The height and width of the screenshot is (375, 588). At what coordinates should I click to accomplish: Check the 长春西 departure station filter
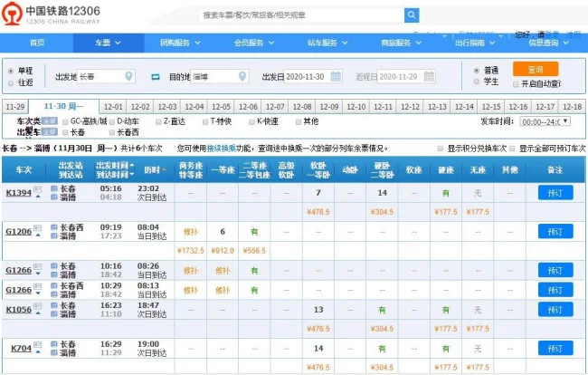click(x=112, y=132)
